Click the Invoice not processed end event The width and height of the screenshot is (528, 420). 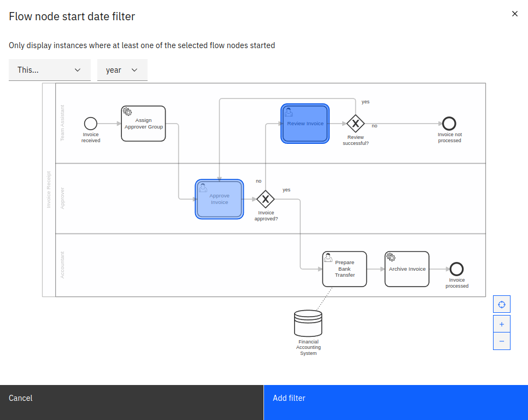click(x=449, y=124)
